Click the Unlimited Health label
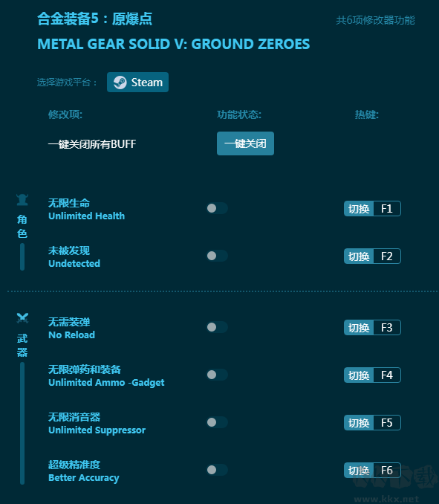This screenshot has width=439, height=504. 86,216
